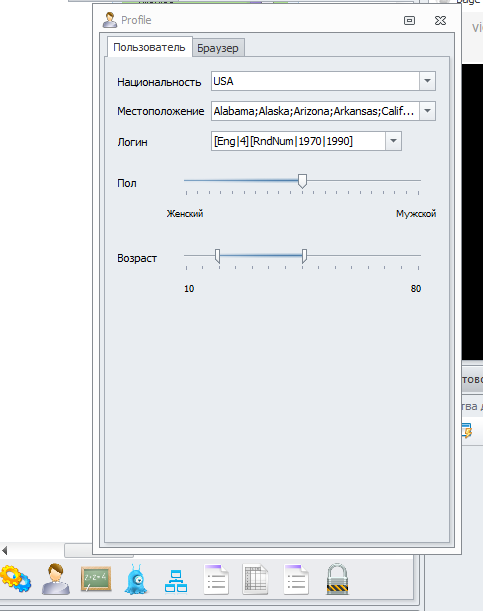Close the Profile window

441,21
